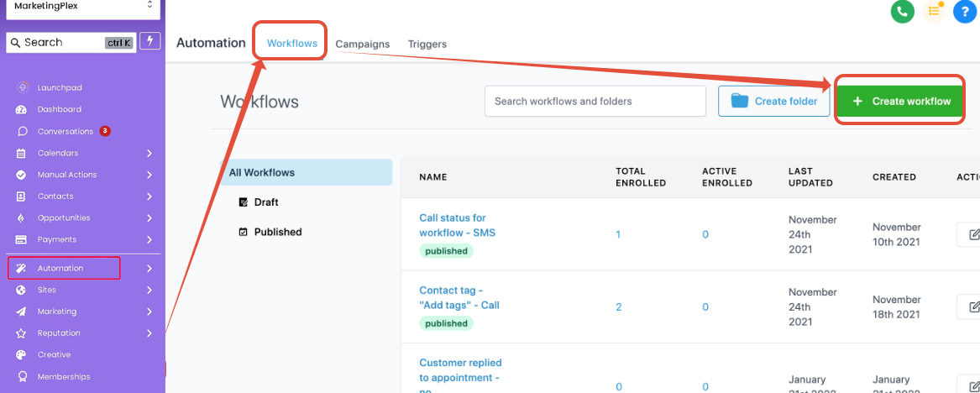Open Creative from sidebar
The width and height of the screenshot is (980, 393).
tap(54, 354)
